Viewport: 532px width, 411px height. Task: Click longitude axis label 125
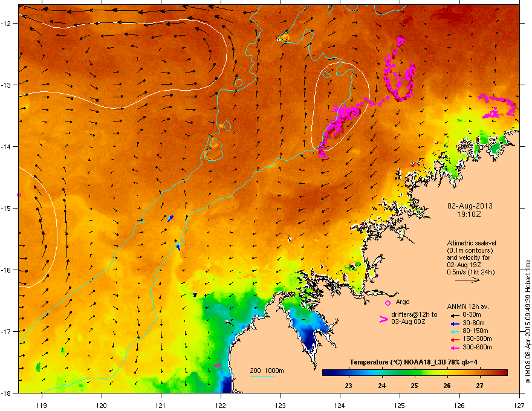point(400,405)
